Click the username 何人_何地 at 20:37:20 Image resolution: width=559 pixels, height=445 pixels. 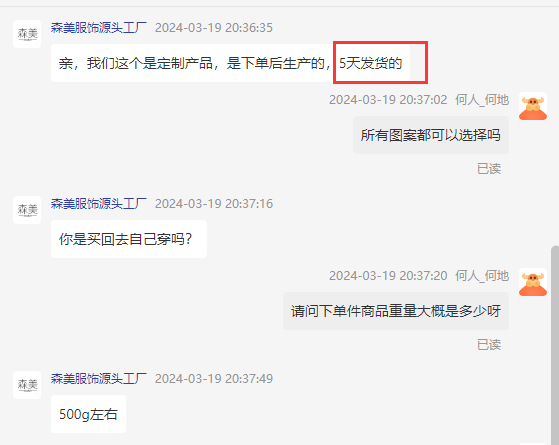tap(482, 276)
